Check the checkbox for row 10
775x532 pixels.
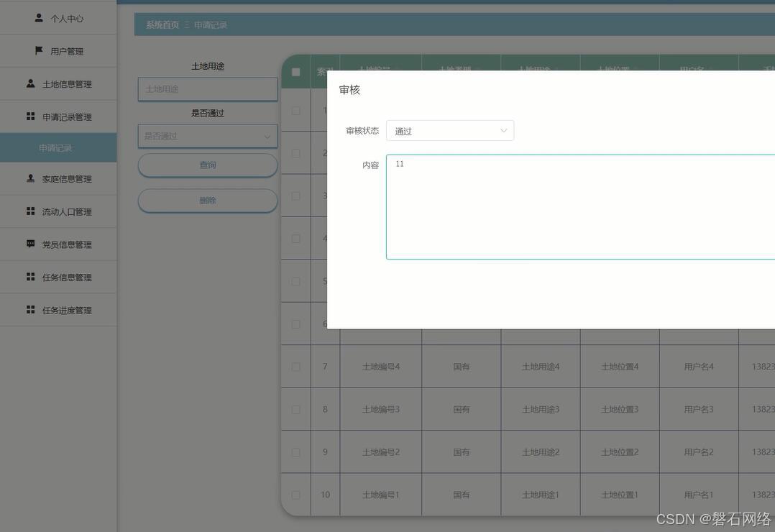(x=295, y=495)
